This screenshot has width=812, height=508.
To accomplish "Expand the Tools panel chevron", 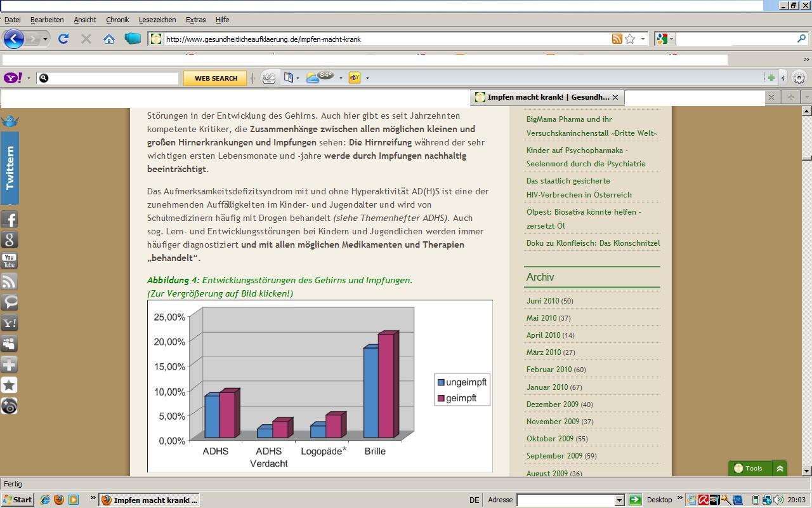I will (x=780, y=469).
